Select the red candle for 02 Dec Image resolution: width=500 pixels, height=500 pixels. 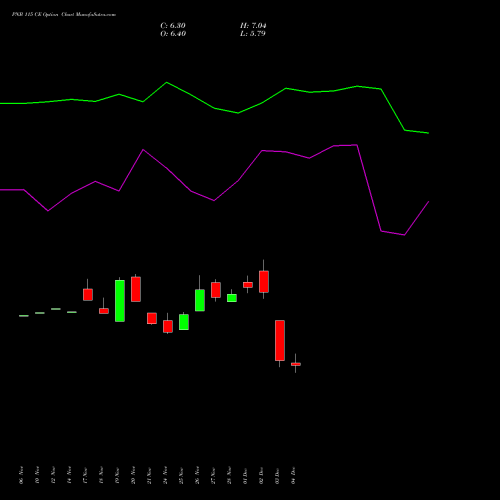click(x=264, y=282)
